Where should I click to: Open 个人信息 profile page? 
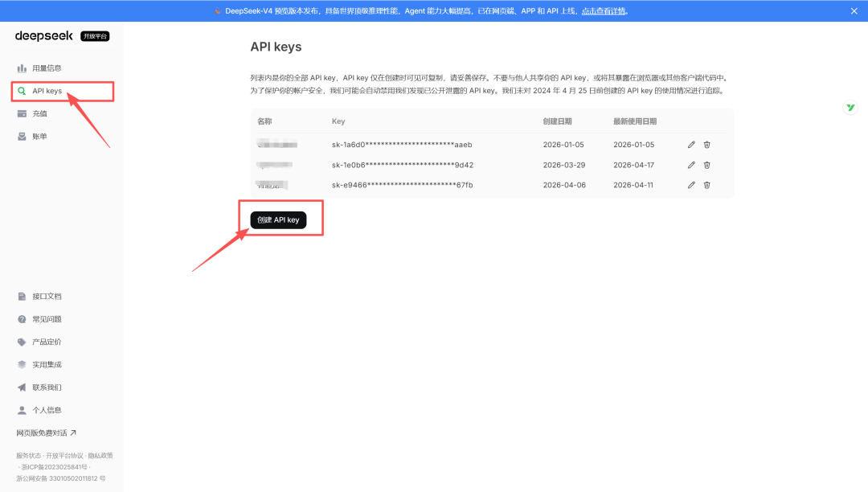pos(47,409)
